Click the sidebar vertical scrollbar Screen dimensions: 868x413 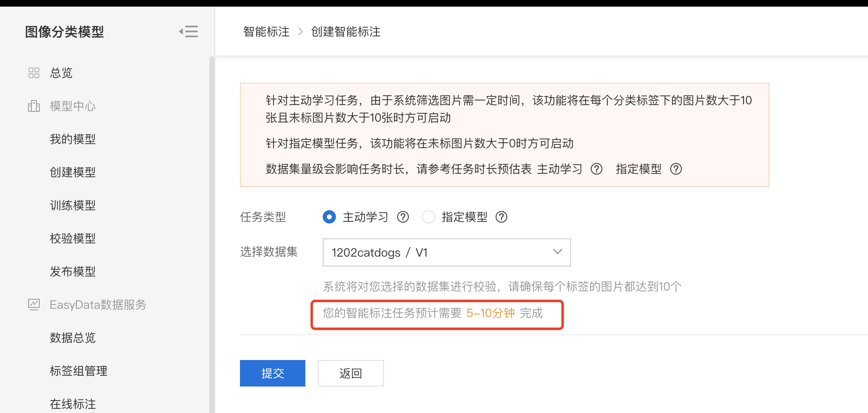(x=212, y=234)
